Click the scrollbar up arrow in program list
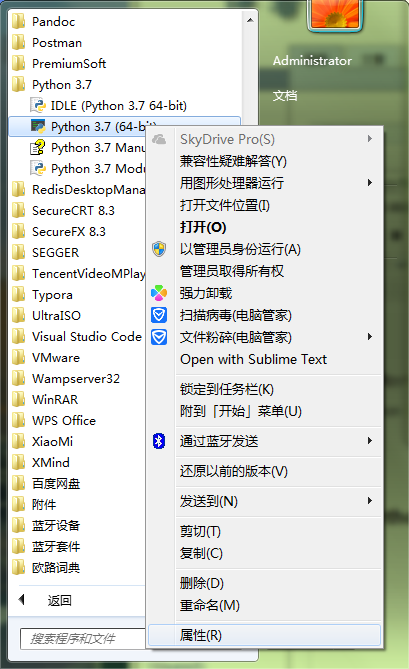The image size is (409, 669). (250, 20)
